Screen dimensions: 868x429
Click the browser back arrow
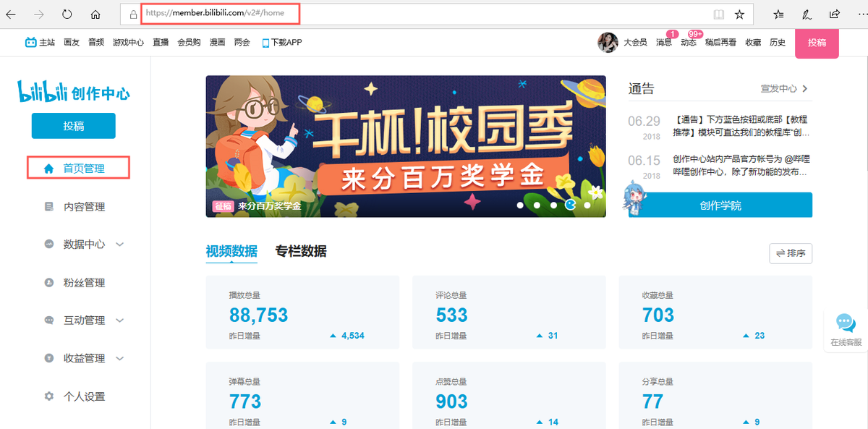(x=11, y=14)
